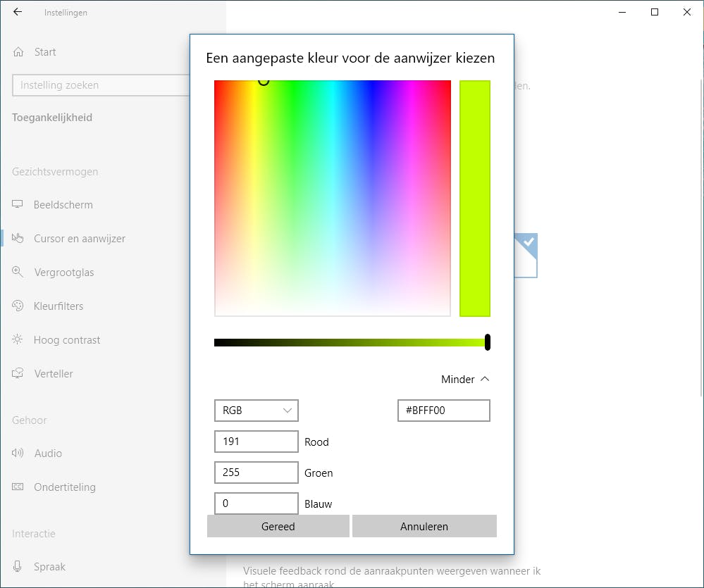
Task: Click the Groen value field 255
Action: click(257, 473)
